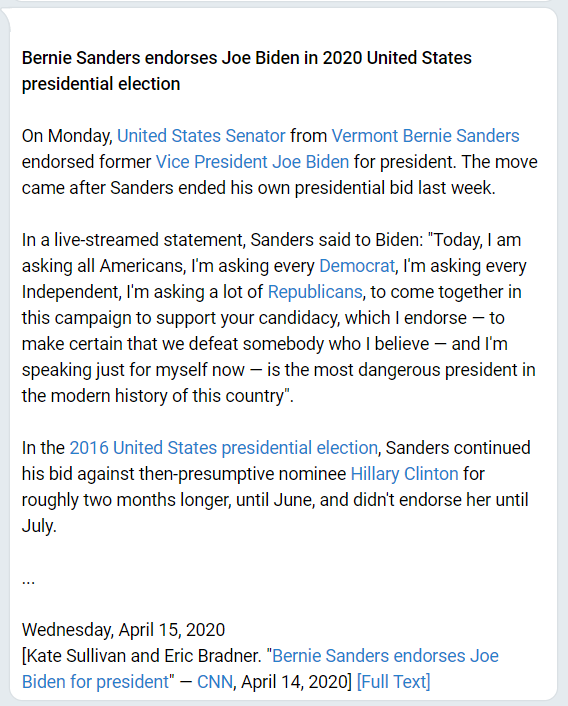Click the text about endorsing her in July
The width and height of the screenshot is (568, 706).
coord(275,513)
